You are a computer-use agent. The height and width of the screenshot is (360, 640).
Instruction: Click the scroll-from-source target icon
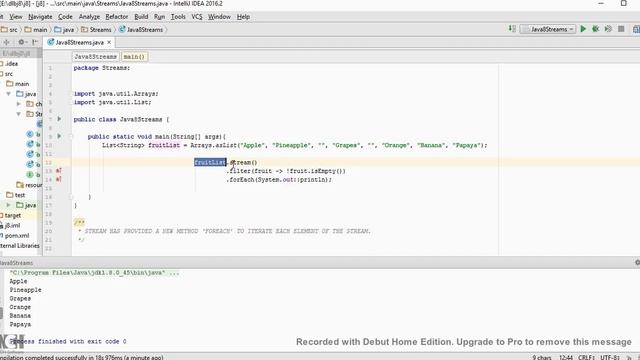tap(6, 42)
